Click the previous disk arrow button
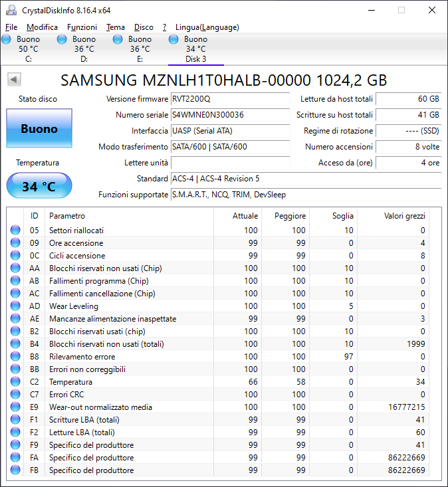Screen dimensions: 448x487 pos(15,80)
